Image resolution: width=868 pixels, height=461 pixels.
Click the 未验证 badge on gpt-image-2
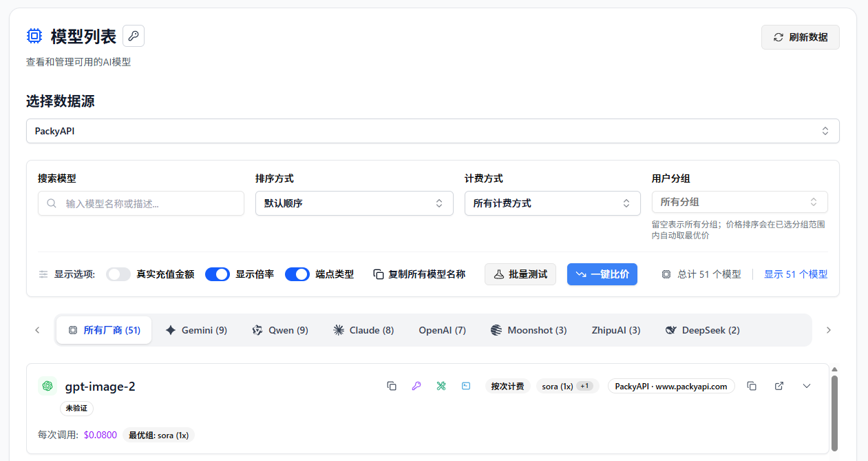76,408
